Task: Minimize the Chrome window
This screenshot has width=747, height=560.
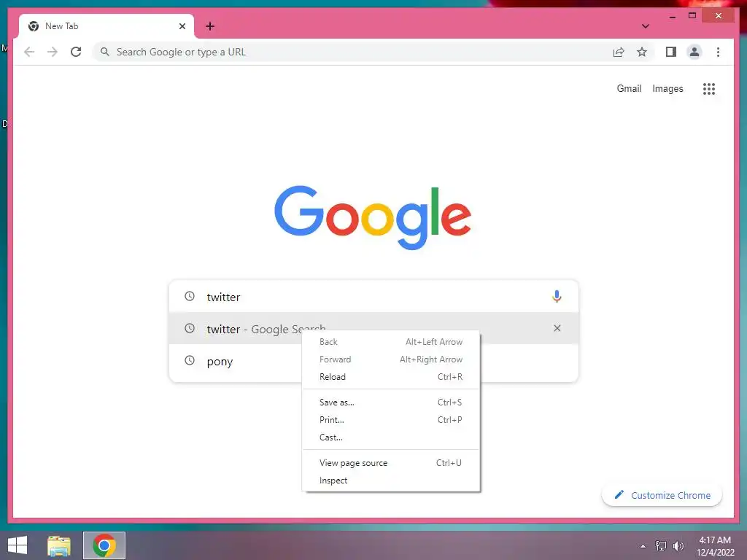Action: (x=672, y=16)
